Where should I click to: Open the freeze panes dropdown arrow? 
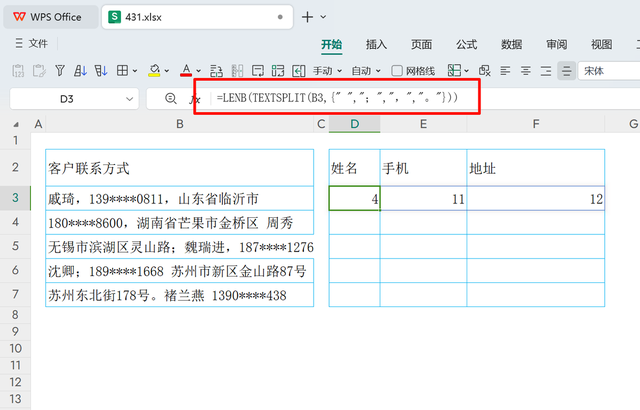click(467, 71)
